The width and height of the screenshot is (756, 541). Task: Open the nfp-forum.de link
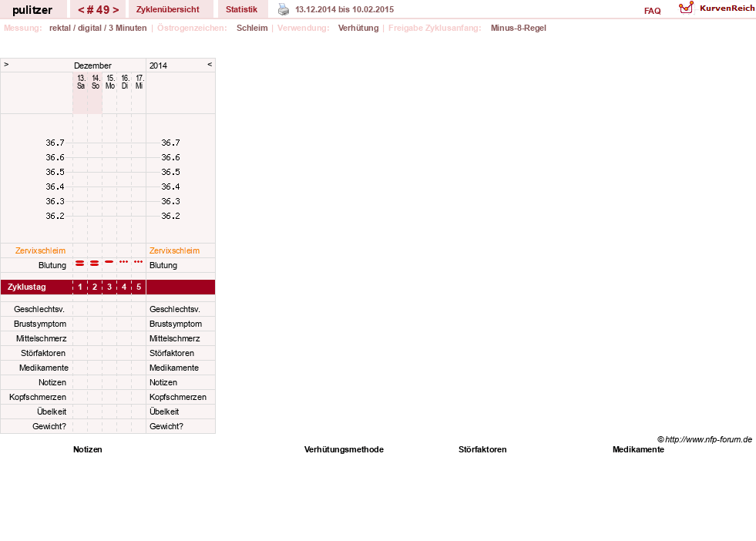click(x=704, y=439)
